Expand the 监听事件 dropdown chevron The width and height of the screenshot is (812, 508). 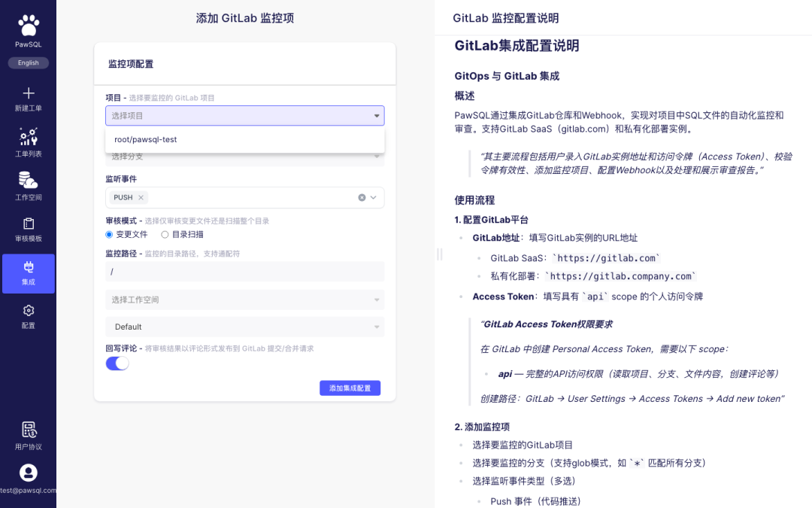(374, 197)
